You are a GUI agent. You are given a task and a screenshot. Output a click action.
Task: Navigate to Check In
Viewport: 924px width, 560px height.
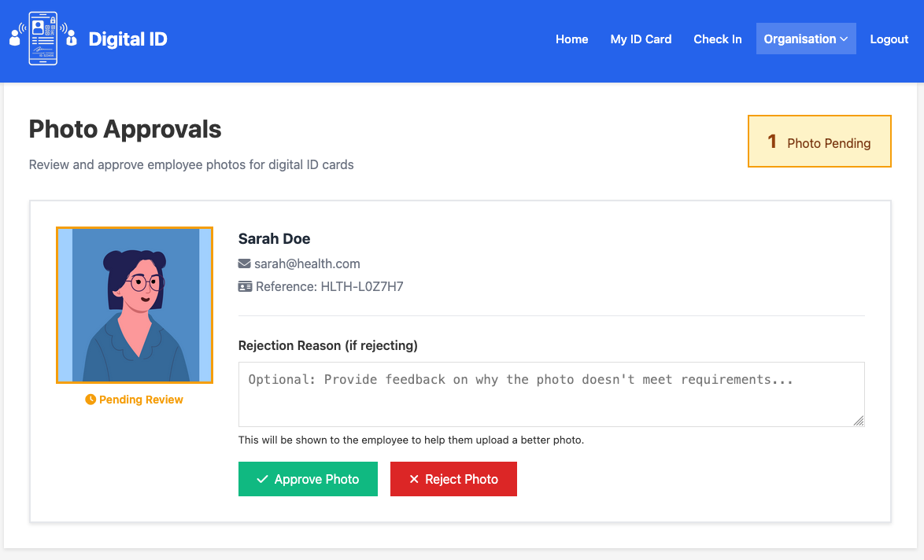(x=717, y=39)
